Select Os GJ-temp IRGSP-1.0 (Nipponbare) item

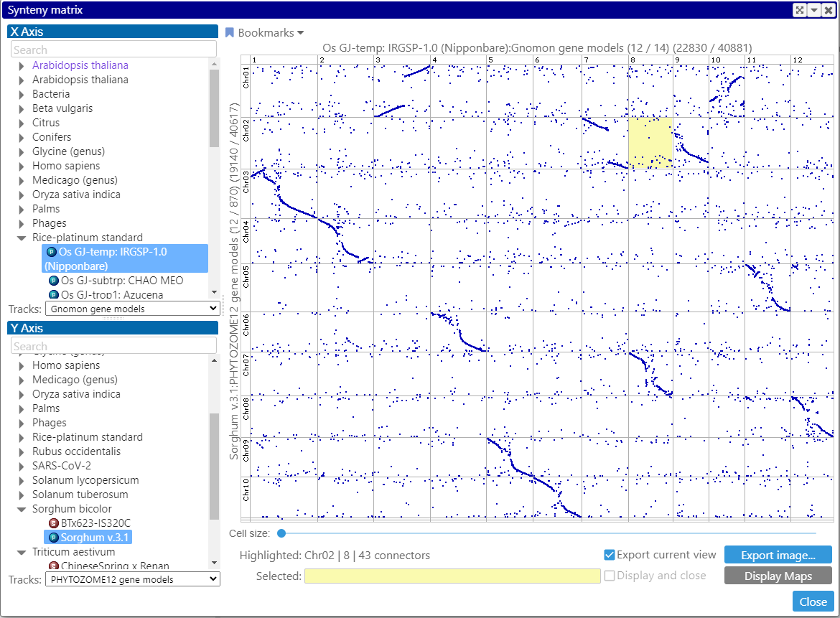[x=125, y=258]
